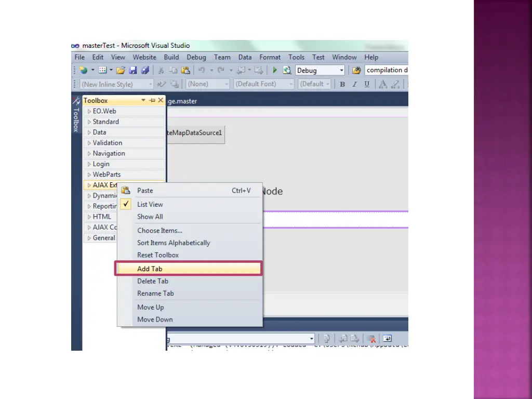The height and width of the screenshot is (399, 532).
Task: Click the New Web Site toolbar icon
Action: pyautogui.click(x=84, y=70)
